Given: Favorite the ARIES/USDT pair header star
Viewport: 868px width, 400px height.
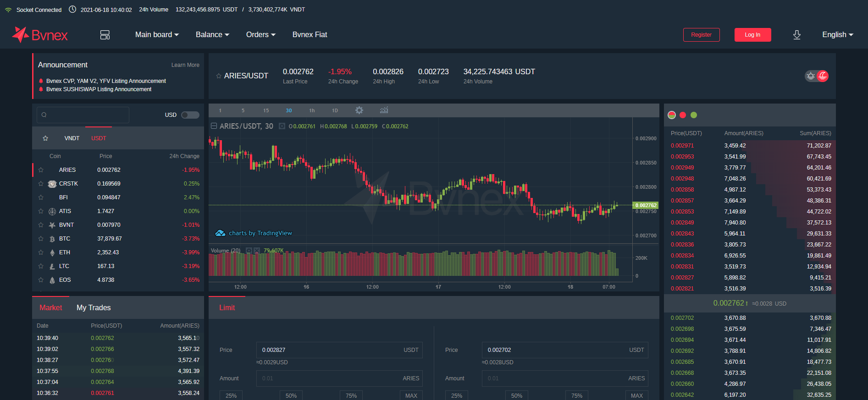Looking at the screenshot, I should [219, 76].
